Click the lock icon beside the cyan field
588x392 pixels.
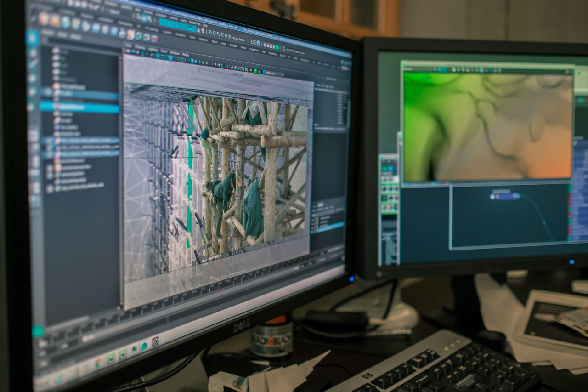coord(198,30)
